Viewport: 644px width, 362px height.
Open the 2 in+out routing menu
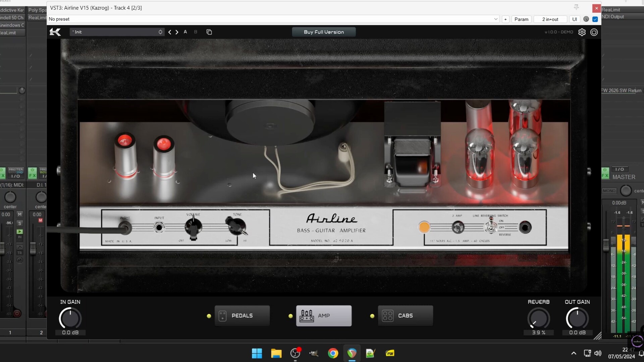coord(550,19)
